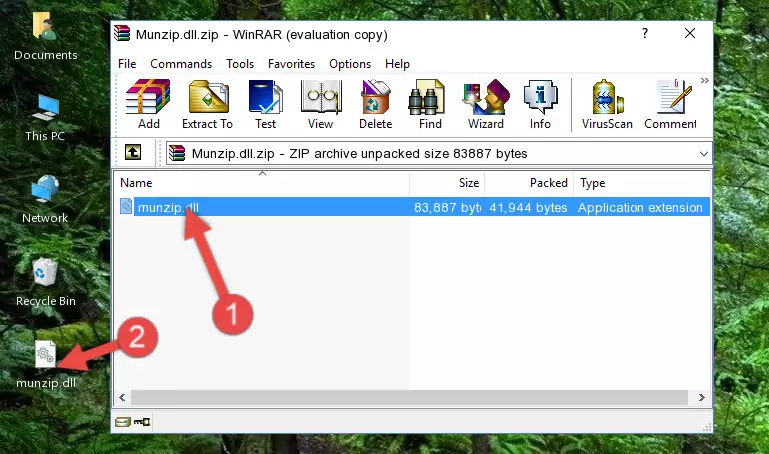Click the password key icon in status bar
The width and height of the screenshot is (769, 454).
[142, 422]
